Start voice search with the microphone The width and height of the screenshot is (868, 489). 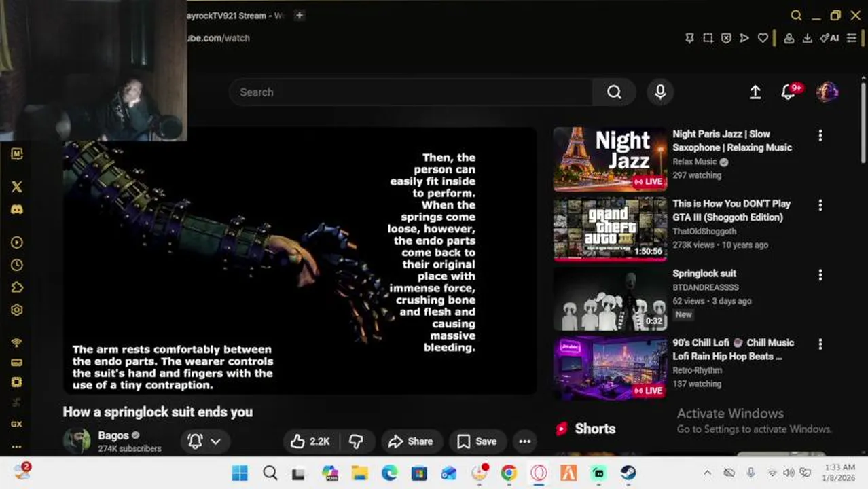(x=660, y=92)
